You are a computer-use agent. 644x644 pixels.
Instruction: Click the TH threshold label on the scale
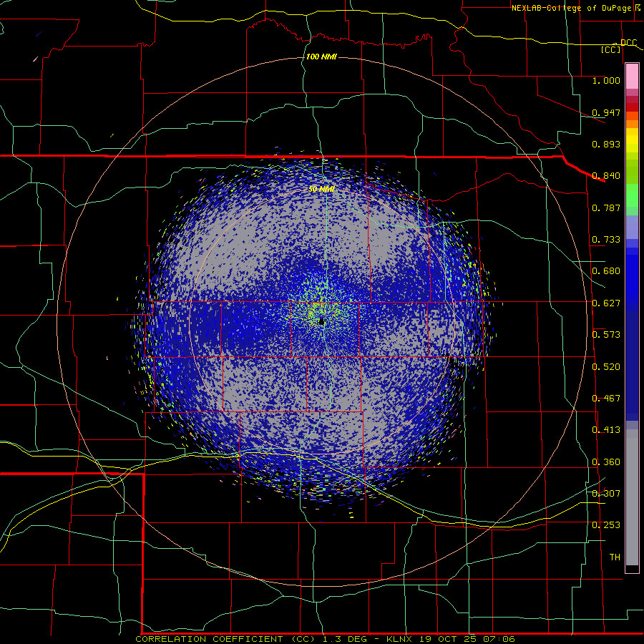point(615,557)
